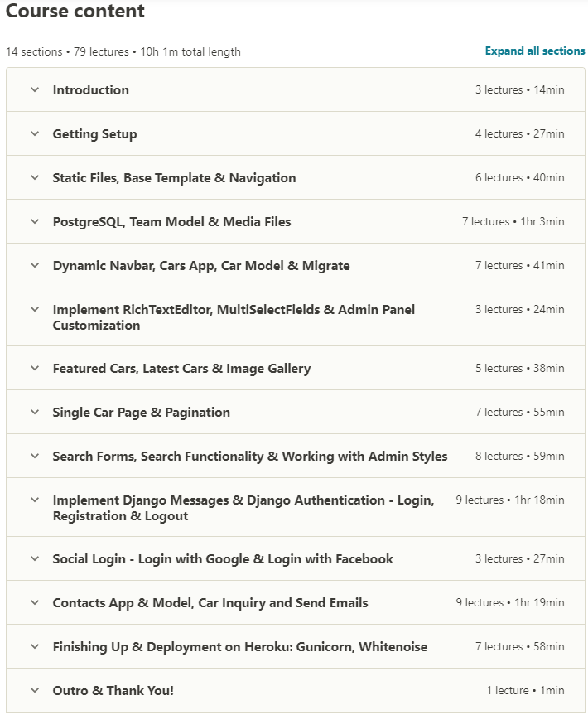The width and height of the screenshot is (588, 715).
Task: Select Finishing Up & Deployment on Heroku title
Action: 240,647
